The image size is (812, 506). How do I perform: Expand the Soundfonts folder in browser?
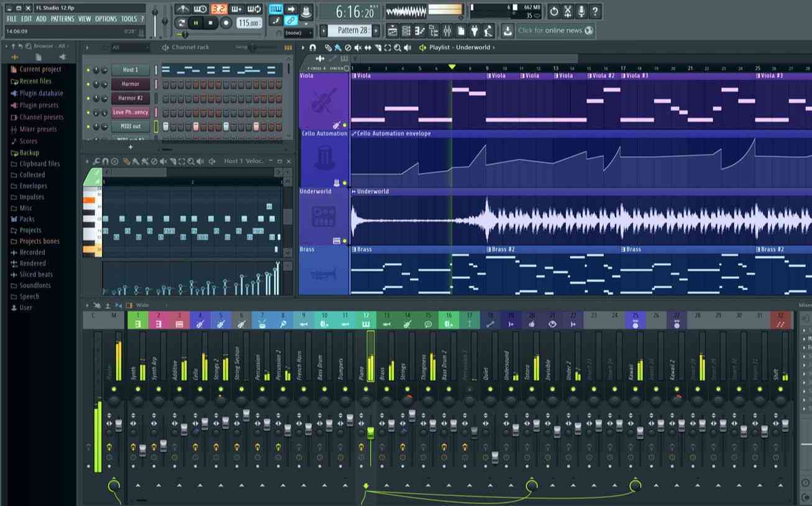click(x=31, y=286)
